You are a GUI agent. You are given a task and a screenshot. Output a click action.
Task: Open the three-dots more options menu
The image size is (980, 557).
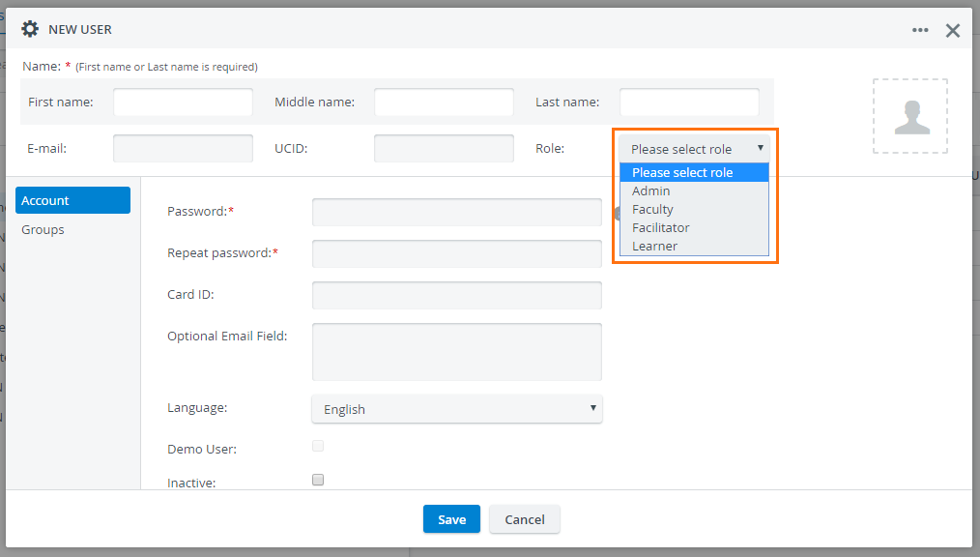click(x=919, y=30)
